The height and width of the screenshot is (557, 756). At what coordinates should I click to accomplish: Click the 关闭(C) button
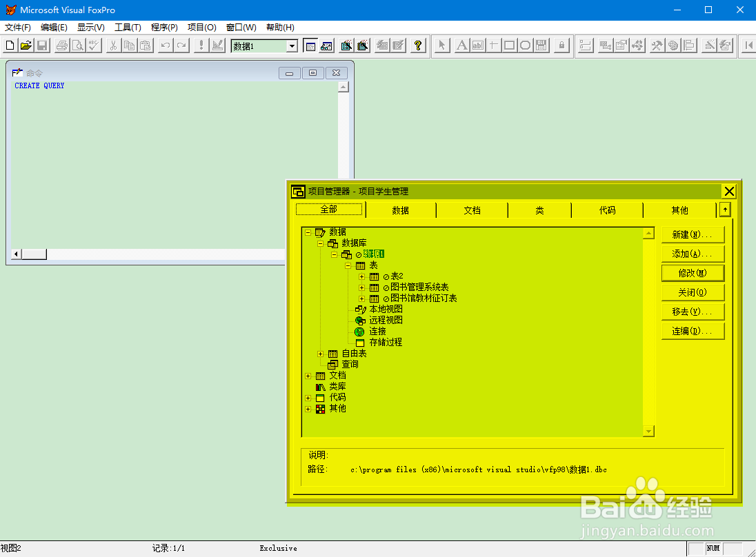click(693, 292)
